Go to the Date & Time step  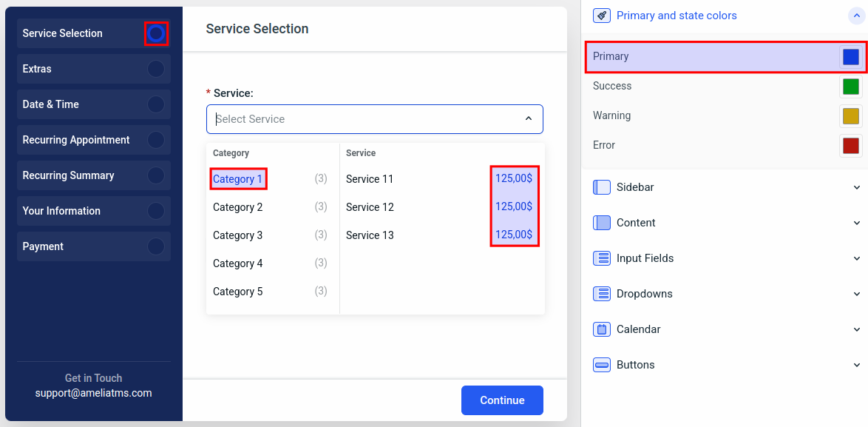pyautogui.click(x=93, y=104)
